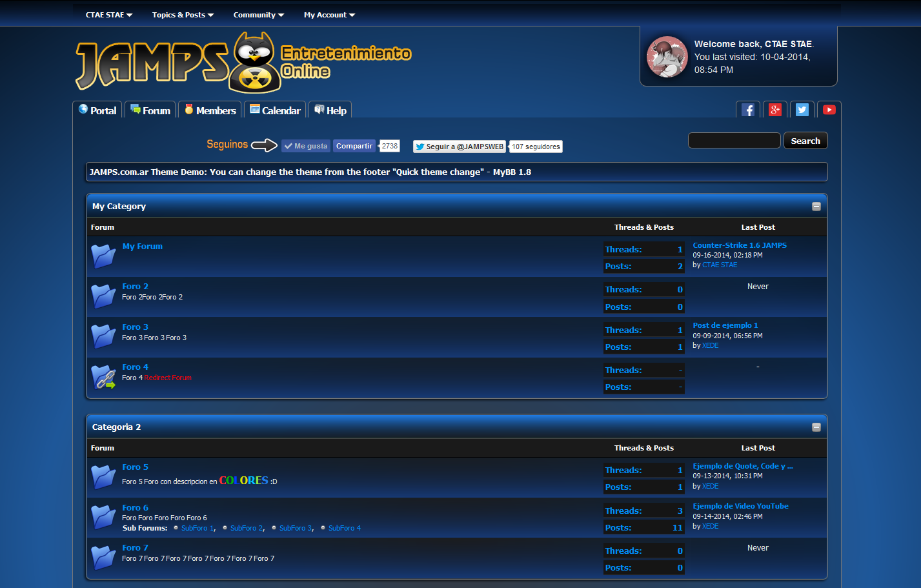
Task: Open the Foro 5 link
Action: pos(136,467)
